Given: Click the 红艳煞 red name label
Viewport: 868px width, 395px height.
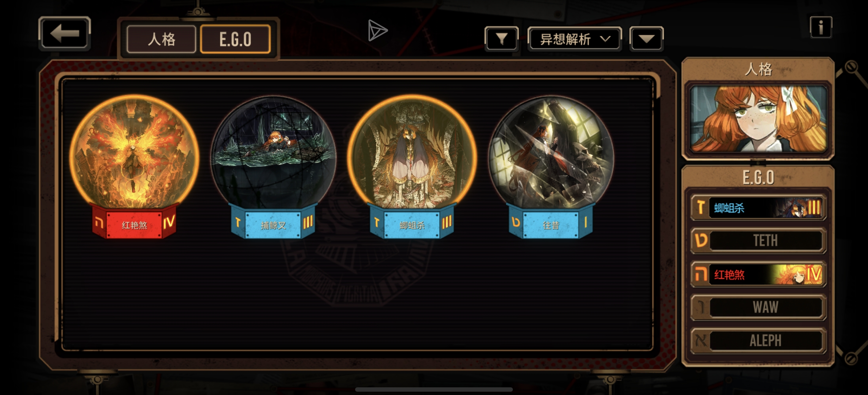Looking at the screenshot, I should click(134, 224).
